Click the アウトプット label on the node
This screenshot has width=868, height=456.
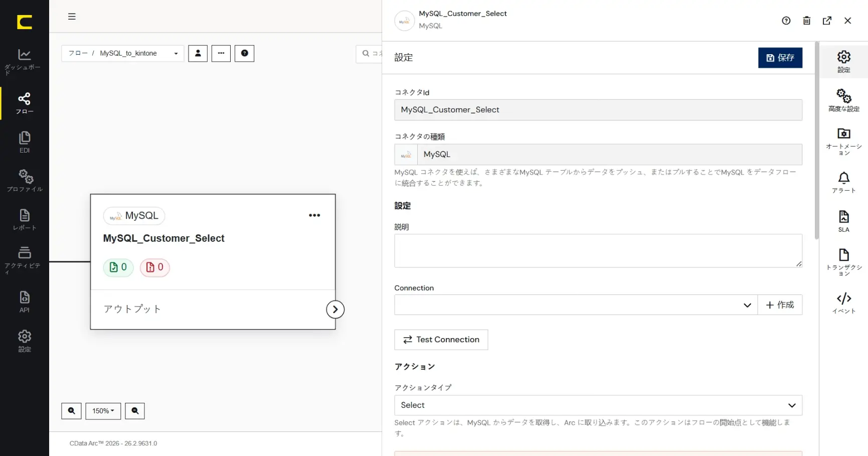point(132,309)
